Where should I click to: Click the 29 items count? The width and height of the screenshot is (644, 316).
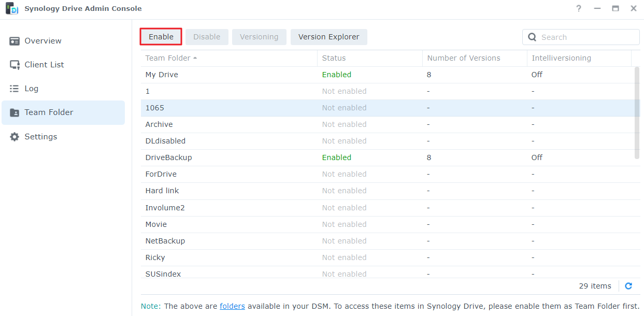pos(595,286)
